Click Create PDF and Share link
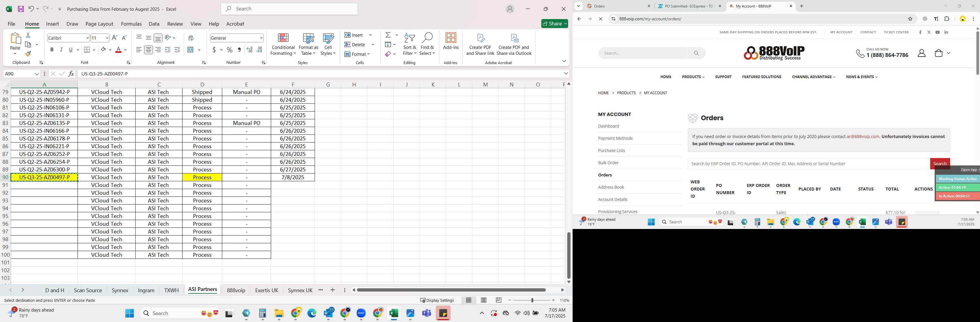Image resolution: width=980 pixels, height=322 pixels. click(x=480, y=44)
